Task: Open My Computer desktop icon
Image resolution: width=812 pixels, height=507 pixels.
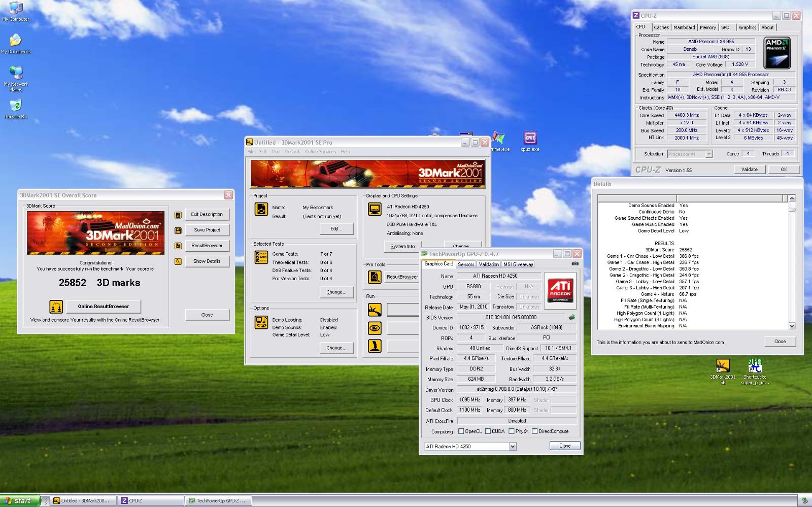Action: click(x=16, y=11)
